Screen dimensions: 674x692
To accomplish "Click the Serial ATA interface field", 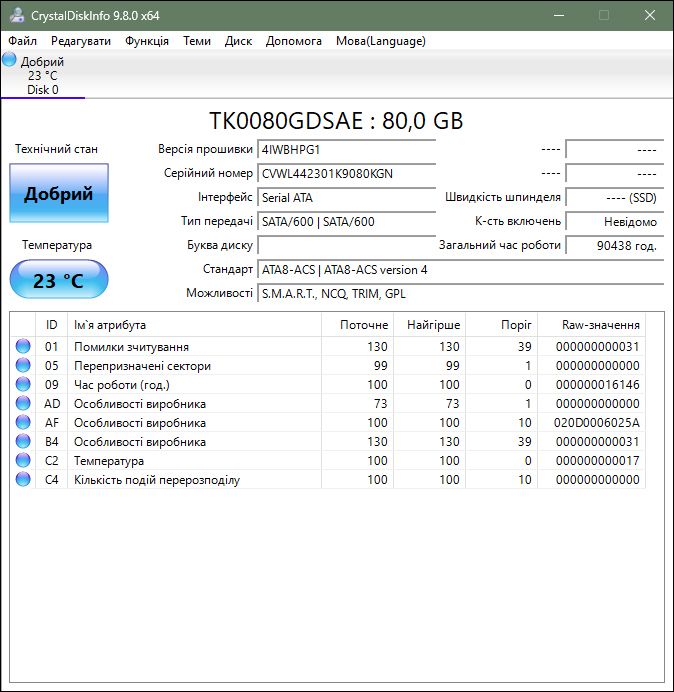I will [x=346, y=197].
